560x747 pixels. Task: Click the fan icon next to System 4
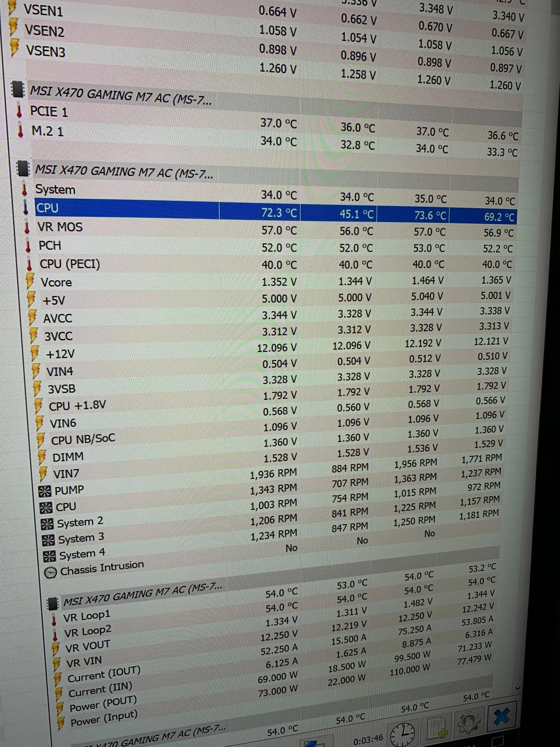[50, 556]
